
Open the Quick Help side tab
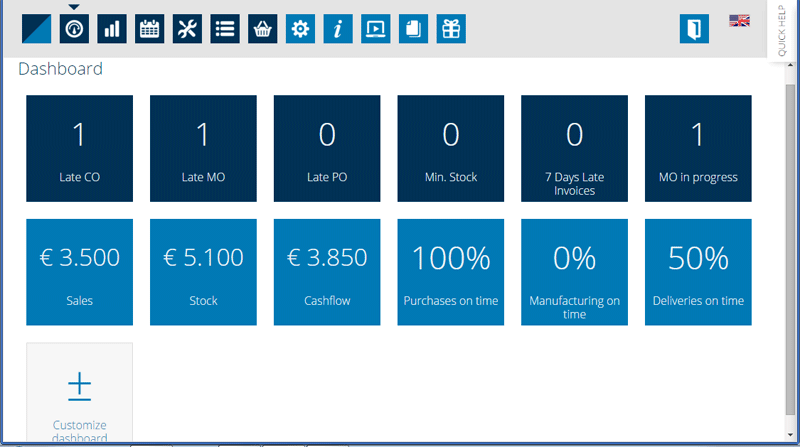click(782, 31)
